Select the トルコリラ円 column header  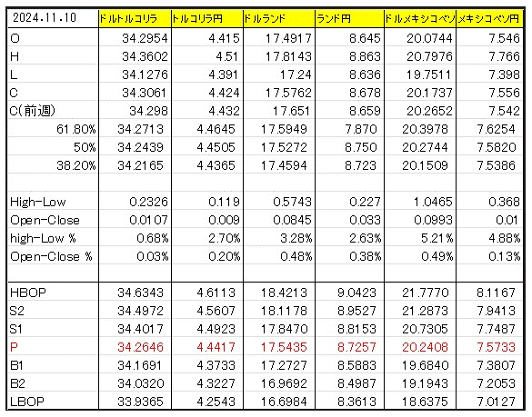point(207,19)
